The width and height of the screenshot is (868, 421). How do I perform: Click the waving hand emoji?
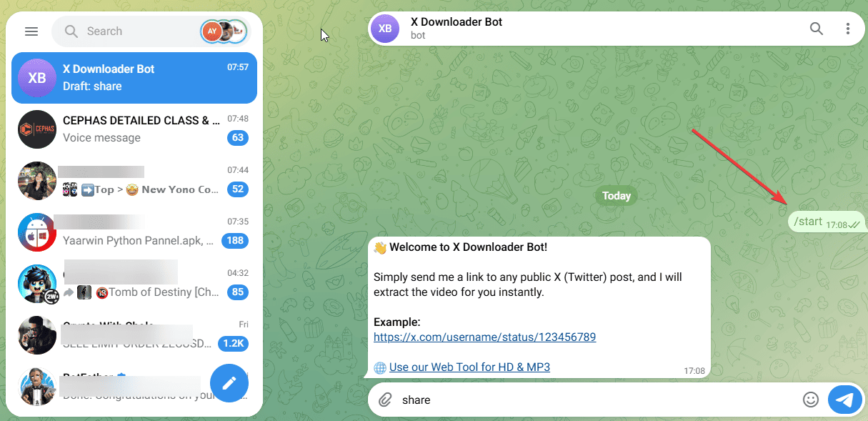pos(380,247)
